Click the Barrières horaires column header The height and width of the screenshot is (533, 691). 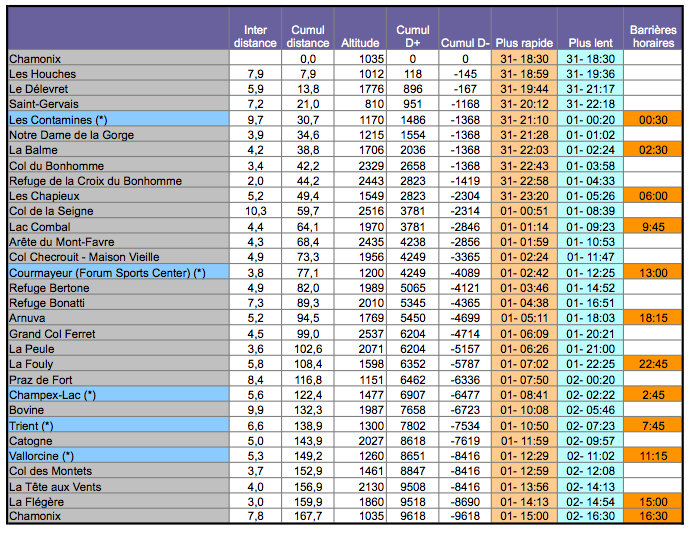(x=653, y=37)
